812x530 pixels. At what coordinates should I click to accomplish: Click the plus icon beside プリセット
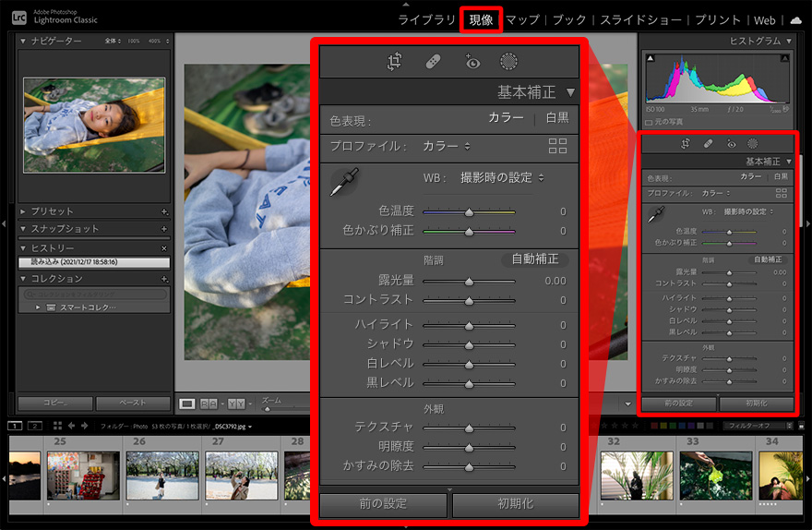[164, 211]
